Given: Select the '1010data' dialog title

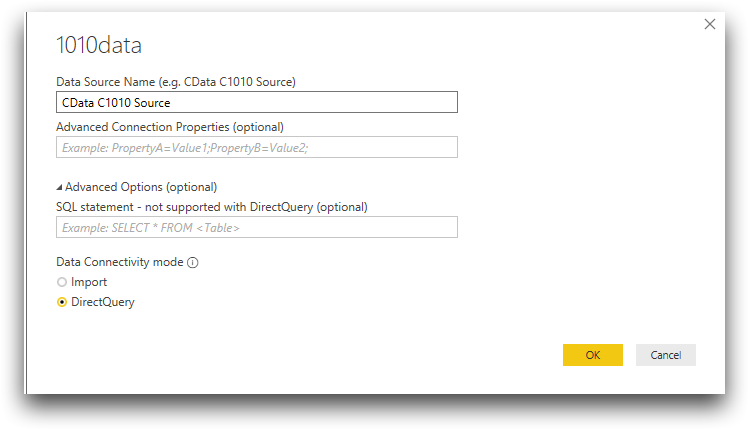Looking at the screenshot, I should 99,45.
